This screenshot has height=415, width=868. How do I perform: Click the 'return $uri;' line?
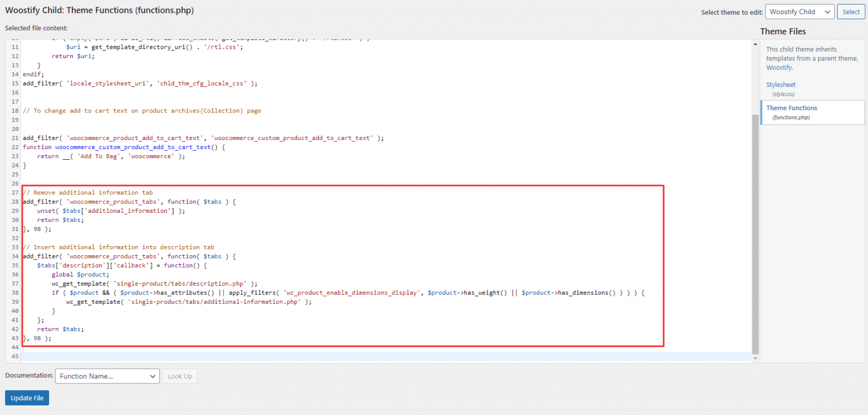[73, 56]
